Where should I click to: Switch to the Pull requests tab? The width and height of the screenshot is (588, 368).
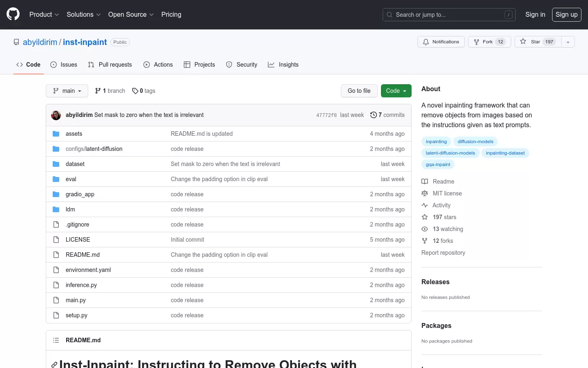(x=110, y=65)
